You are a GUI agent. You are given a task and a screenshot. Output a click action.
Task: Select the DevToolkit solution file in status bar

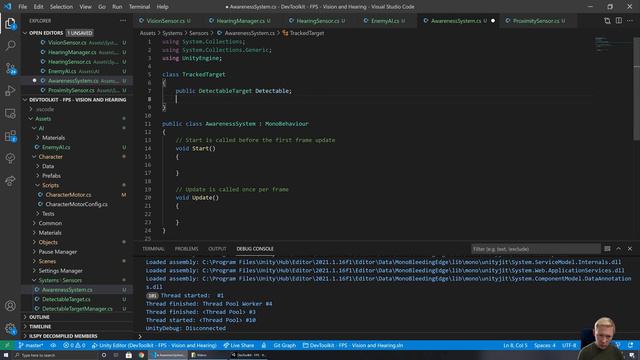tap(353, 345)
